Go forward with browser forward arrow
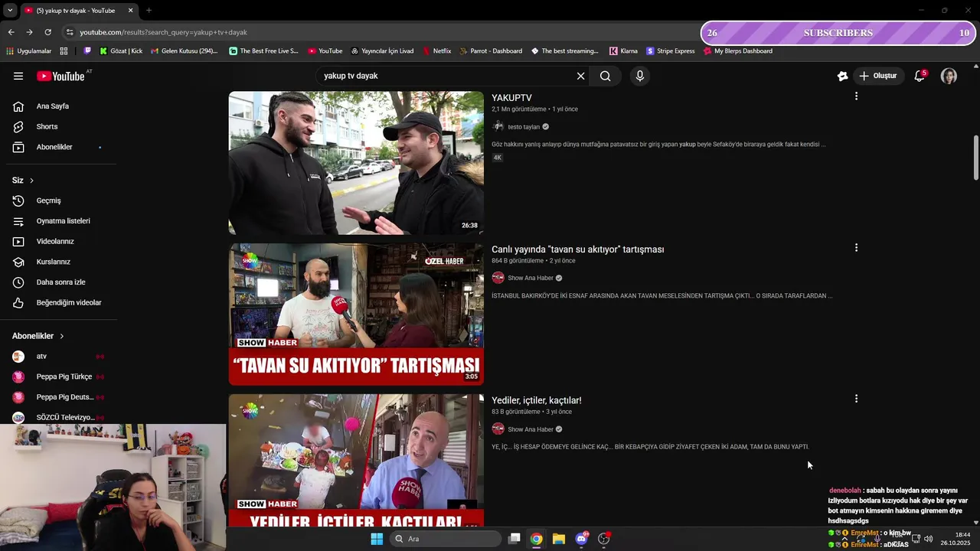Image resolution: width=980 pixels, height=551 pixels. click(29, 32)
